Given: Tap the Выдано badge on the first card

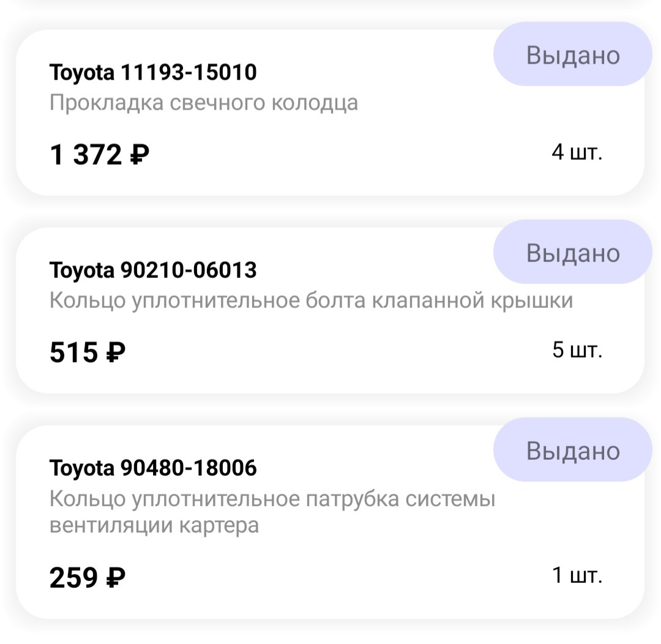Looking at the screenshot, I should point(572,55).
